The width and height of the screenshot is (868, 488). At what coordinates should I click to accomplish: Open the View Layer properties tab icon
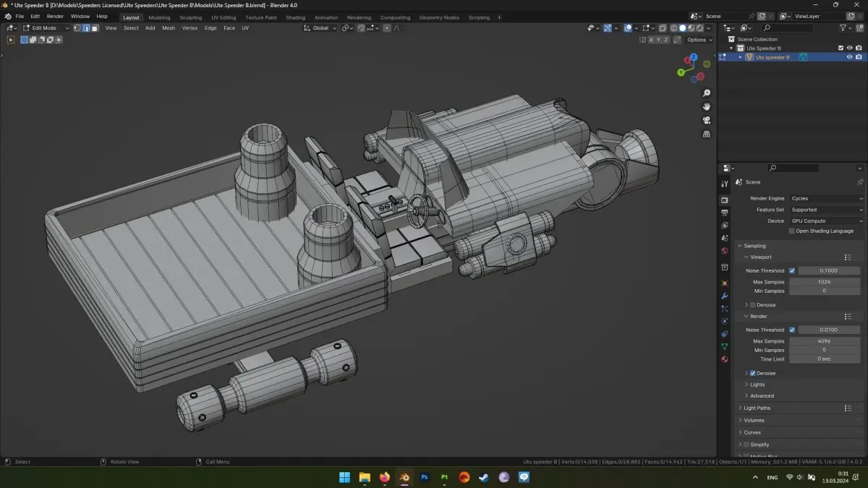(724, 225)
